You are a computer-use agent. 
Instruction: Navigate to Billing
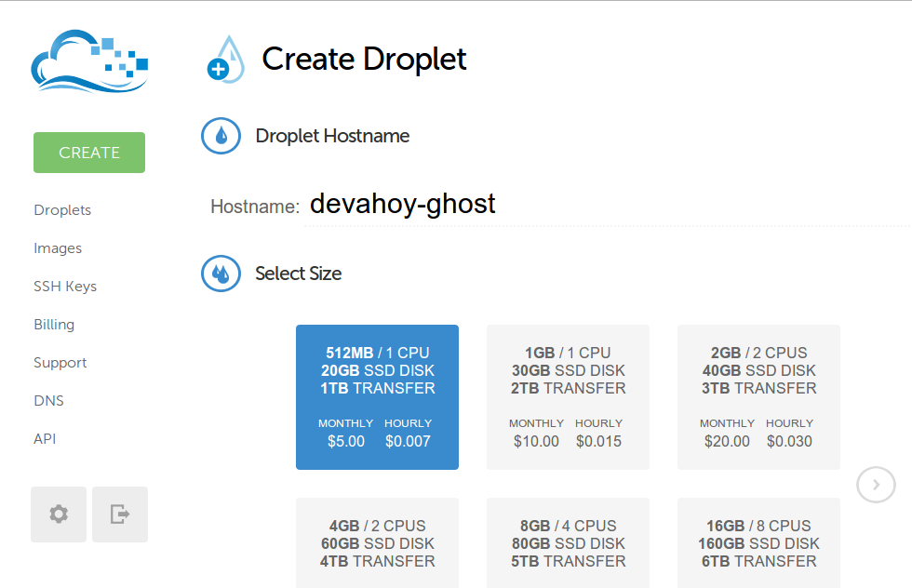pyautogui.click(x=54, y=325)
